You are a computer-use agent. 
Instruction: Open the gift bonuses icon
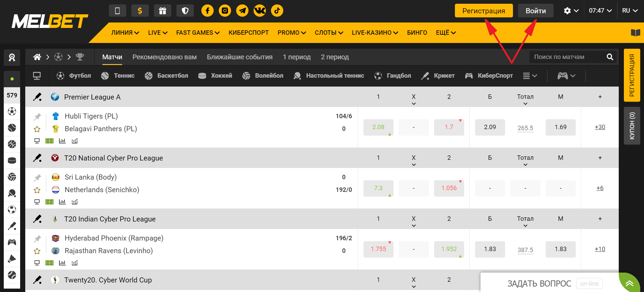[162, 11]
